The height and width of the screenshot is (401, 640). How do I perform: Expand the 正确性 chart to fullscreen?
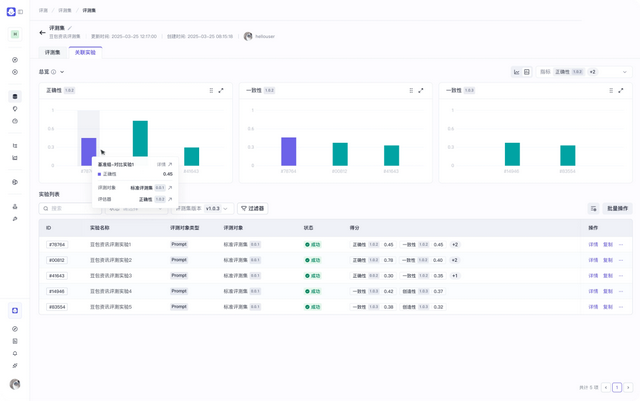click(221, 90)
